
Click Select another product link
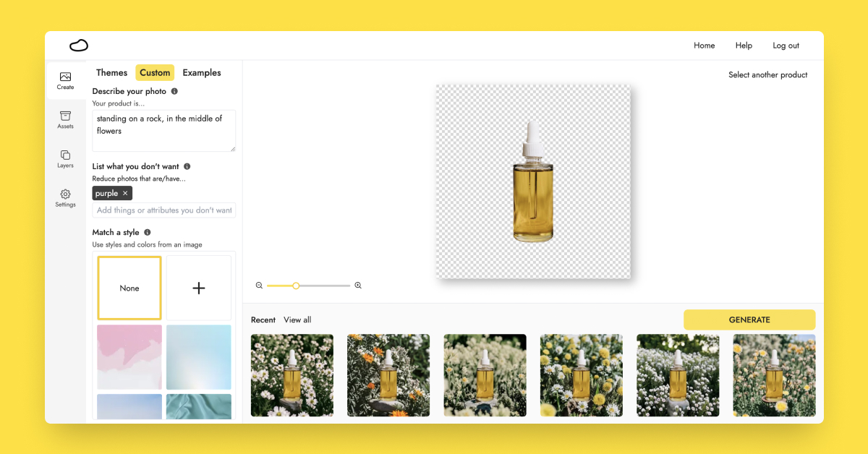pos(767,75)
